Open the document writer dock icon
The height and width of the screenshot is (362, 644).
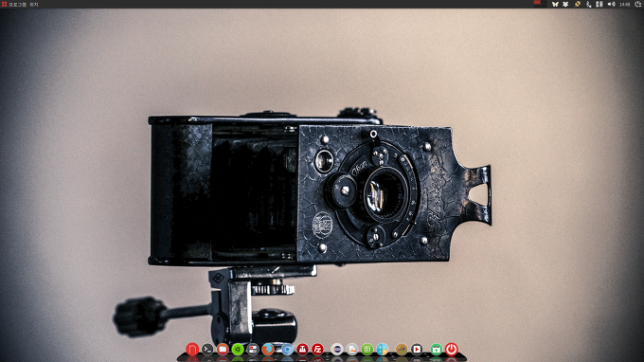tap(352, 350)
